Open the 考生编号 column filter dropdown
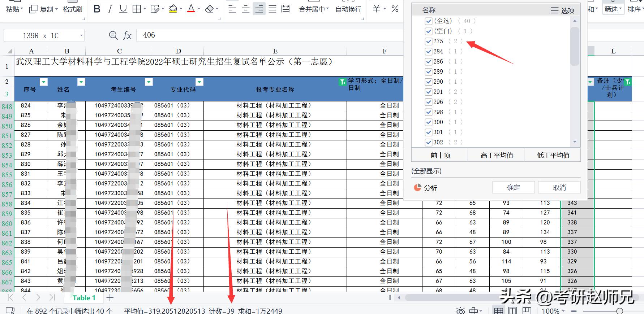 [149, 82]
